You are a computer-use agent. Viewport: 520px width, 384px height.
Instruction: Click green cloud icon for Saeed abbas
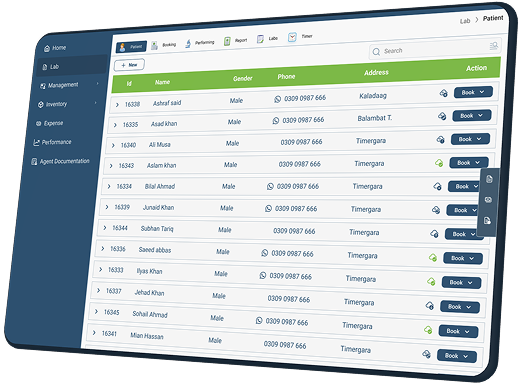click(433, 258)
